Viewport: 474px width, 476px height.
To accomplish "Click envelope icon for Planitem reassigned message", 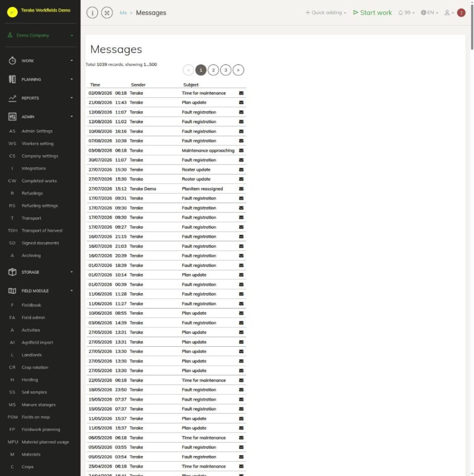I will tap(241, 189).
